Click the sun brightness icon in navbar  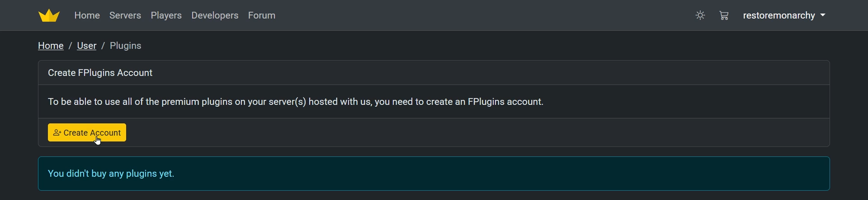pos(700,15)
